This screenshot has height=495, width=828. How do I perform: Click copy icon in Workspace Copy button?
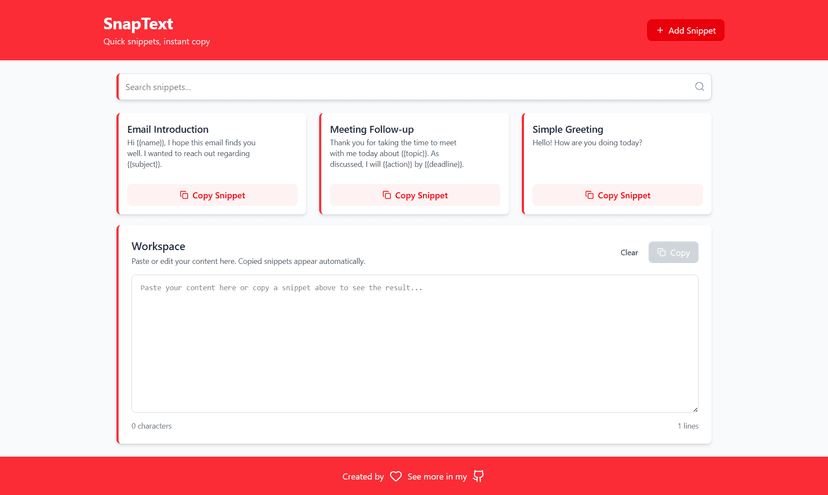pos(661,253)
